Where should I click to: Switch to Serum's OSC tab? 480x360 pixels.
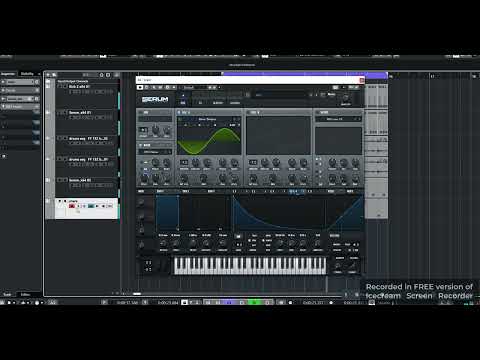pyautogui.click(x=183, y=103)
